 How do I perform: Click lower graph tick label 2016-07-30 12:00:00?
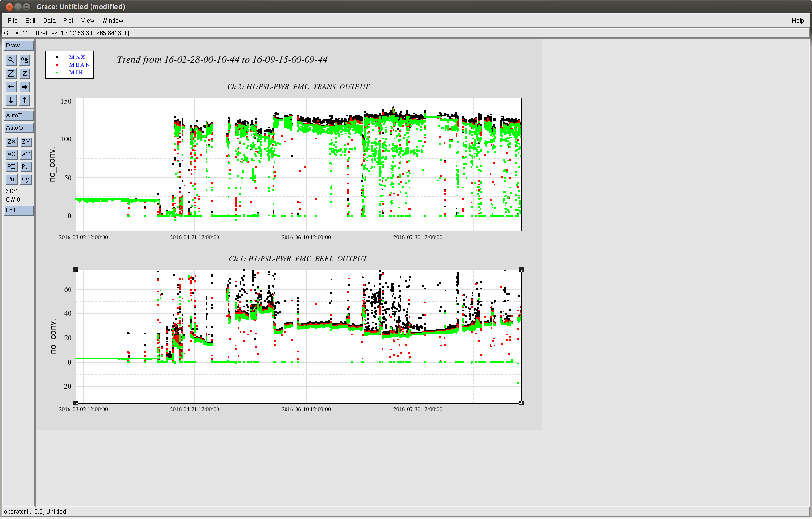point(418,409)
